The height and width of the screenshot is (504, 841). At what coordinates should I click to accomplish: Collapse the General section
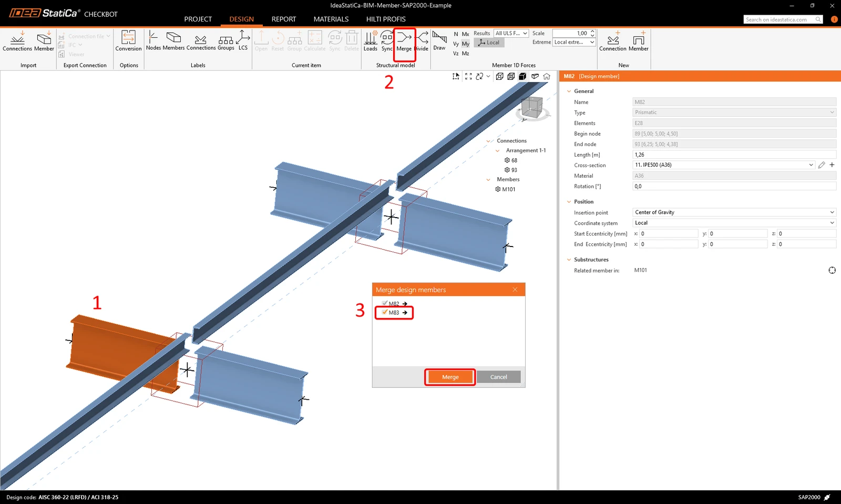point(569,91)
